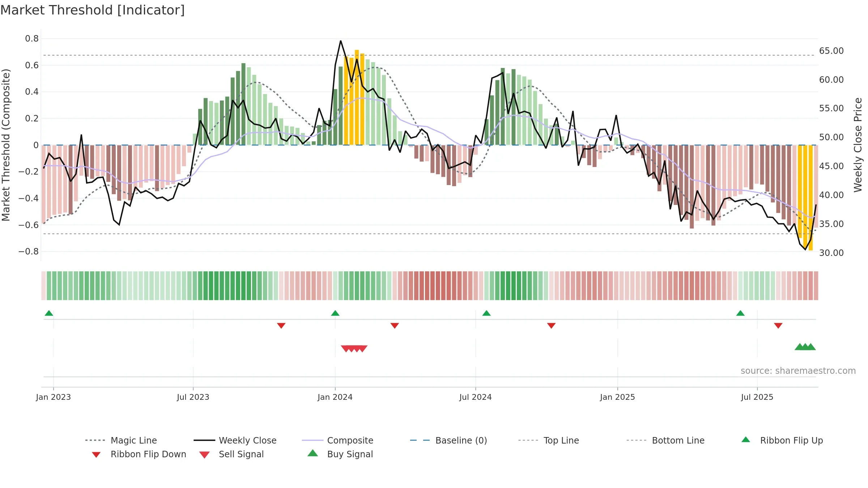Click the 55.00 right-axis price label

(x=831, y=108)
